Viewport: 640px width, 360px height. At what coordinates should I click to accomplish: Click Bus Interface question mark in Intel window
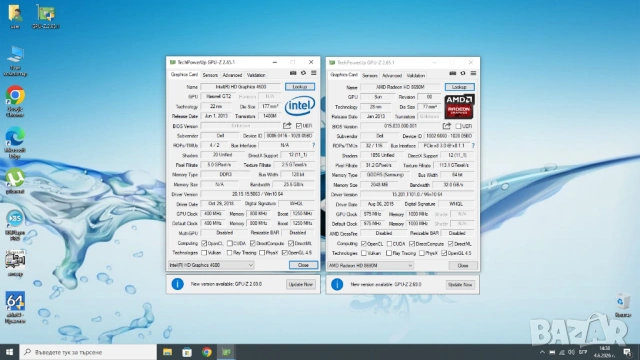coord(313,145)
